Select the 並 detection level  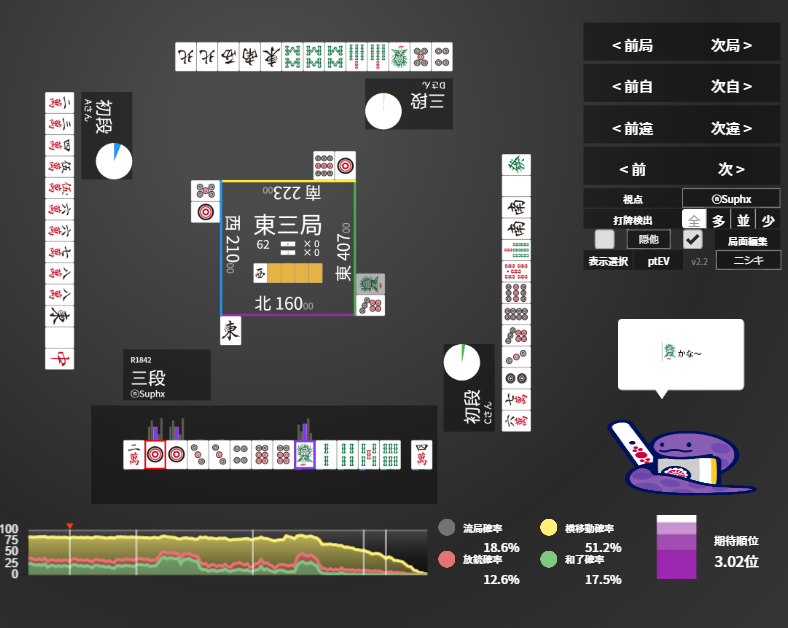point(743,220)
